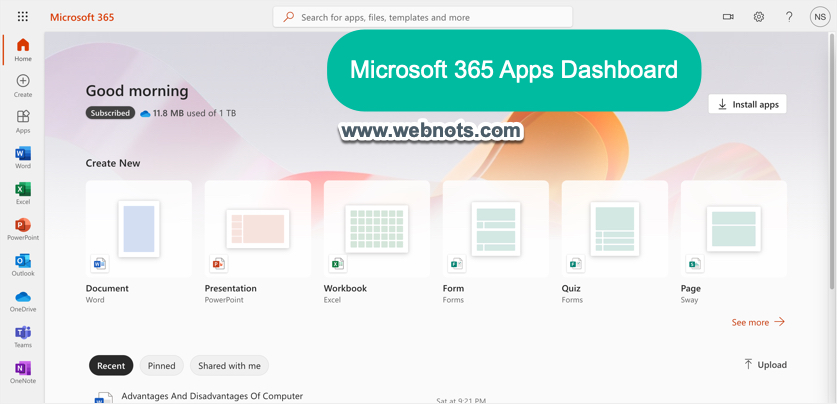837x404 pixels.
Task: Click the Meet Now camera icon
Action: (728, 17)
